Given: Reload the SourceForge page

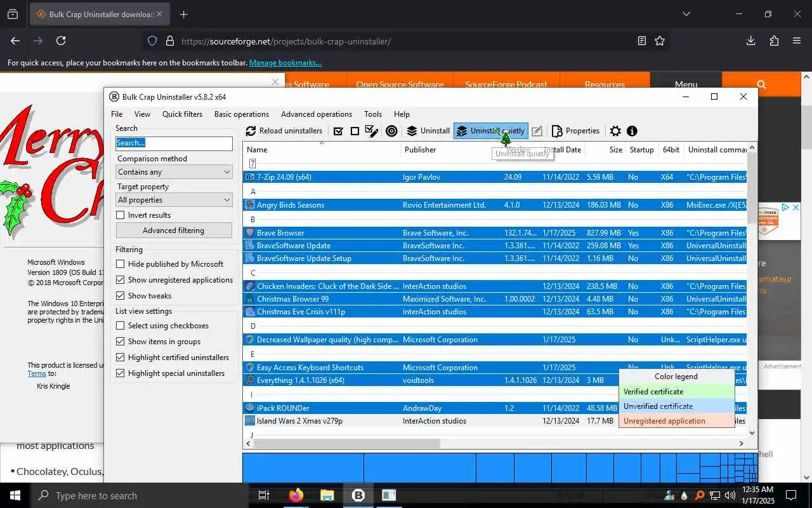Looking at the screenshot, I should click(61, 41).
